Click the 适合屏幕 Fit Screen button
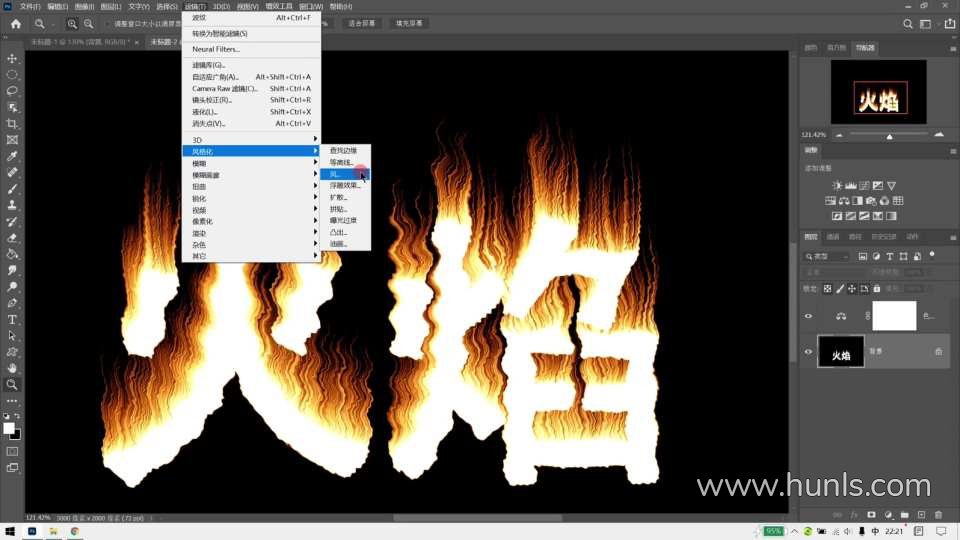960x540 pixels. tap(361, 23)
